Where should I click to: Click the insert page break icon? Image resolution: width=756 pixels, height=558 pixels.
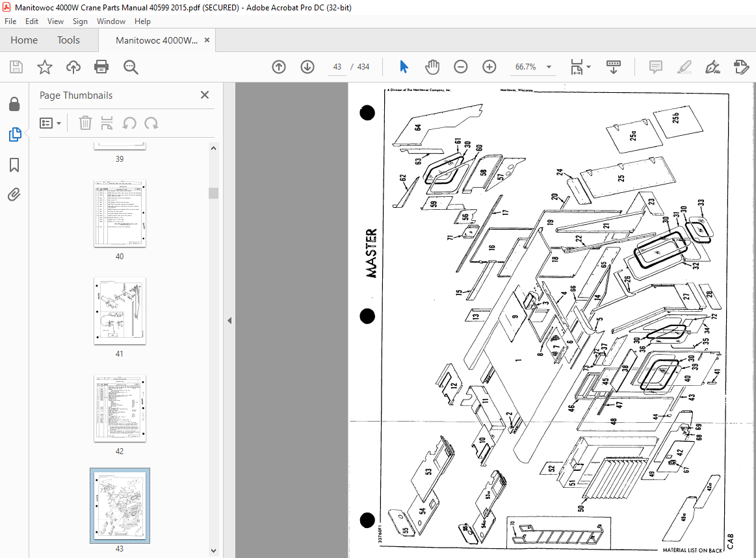pyautogui.click(x=107, y=123)
